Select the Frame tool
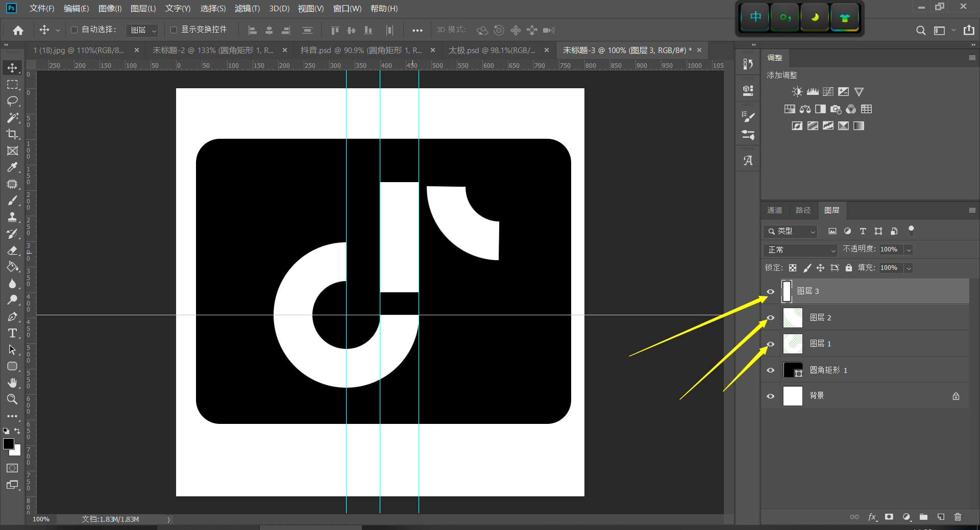The height and width of the screenshot is (530, 980). pyautogui.click(x=12, y=151)
